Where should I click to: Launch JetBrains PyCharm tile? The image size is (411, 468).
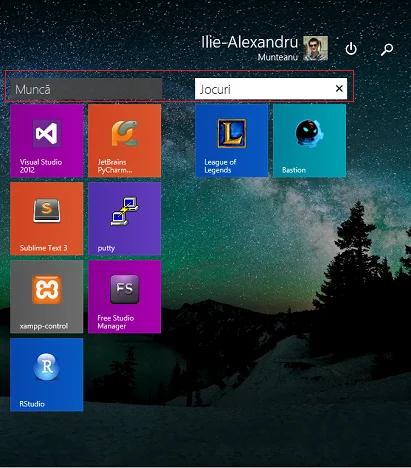click(125, 141)
